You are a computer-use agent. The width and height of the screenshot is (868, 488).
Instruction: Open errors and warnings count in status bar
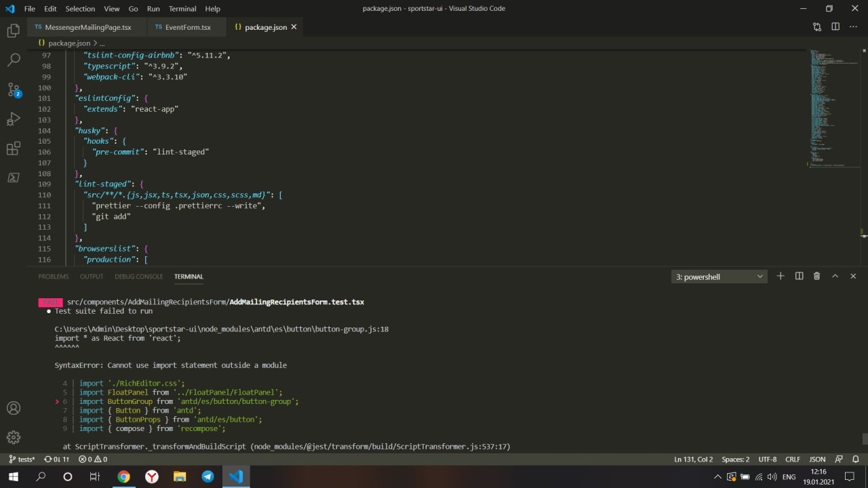pyautogui.click(x=93, y=459)
